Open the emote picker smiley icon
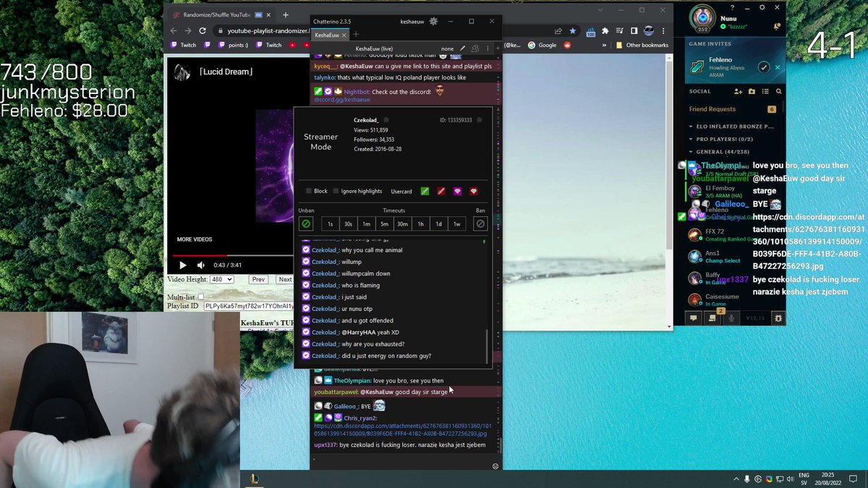This screenshot has height=488, width=868. coord(495,466)
